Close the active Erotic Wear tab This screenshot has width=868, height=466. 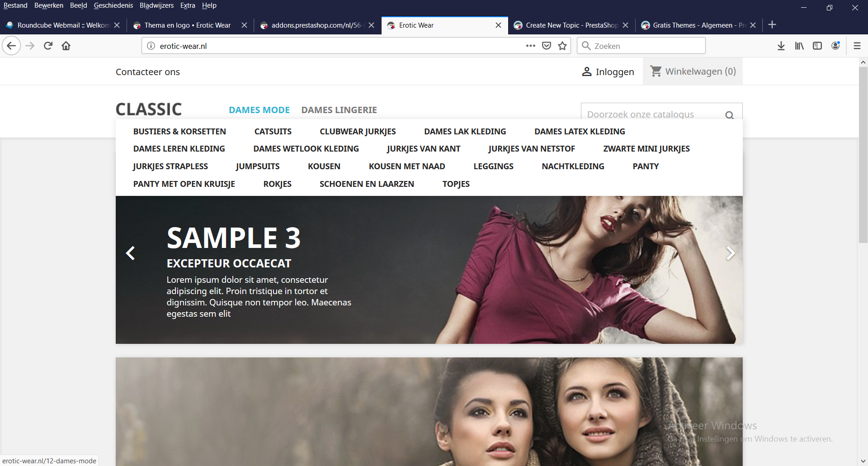pyautogui.click(x=498, y=25)
